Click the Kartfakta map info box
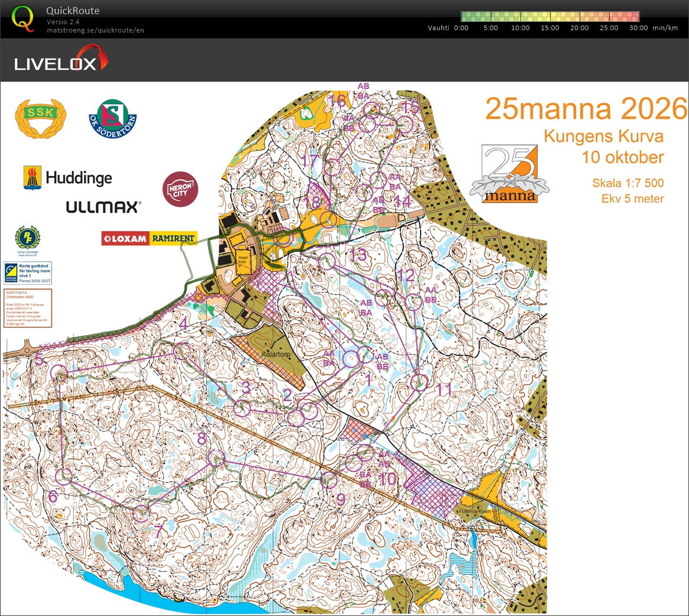689x616 pixels. pos(28,308)
